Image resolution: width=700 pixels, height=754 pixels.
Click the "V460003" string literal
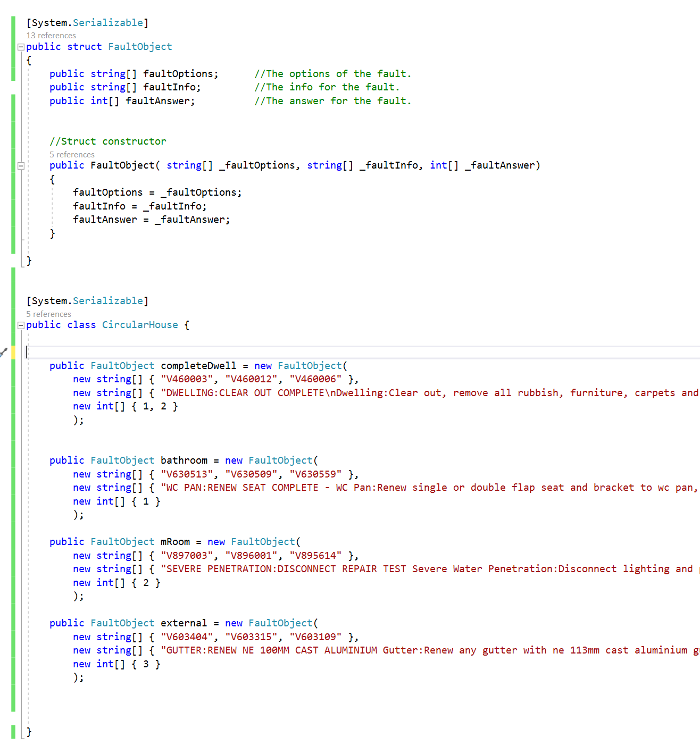coord(187,379)
